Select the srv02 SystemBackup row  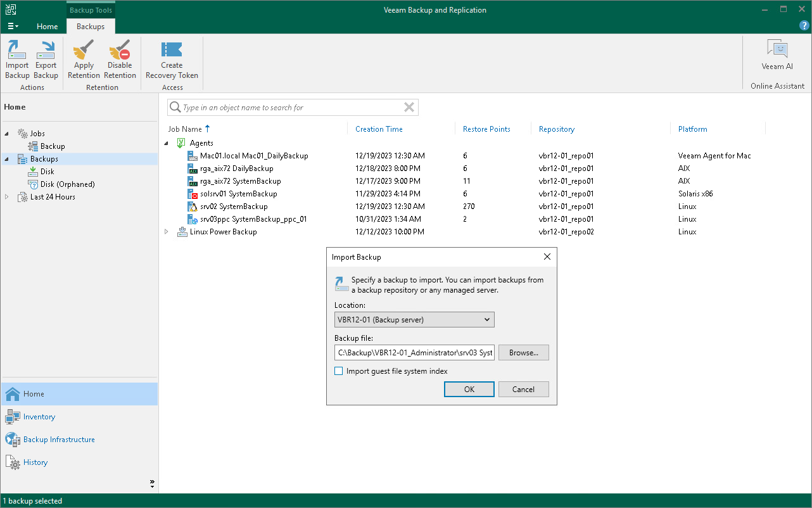(x=234, y=206)
